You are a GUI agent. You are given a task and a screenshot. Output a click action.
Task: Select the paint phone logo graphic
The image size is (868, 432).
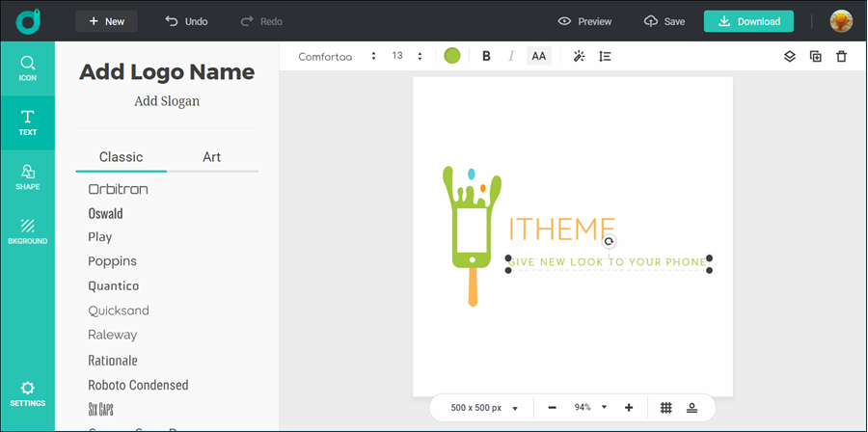(x=473, y=236)
